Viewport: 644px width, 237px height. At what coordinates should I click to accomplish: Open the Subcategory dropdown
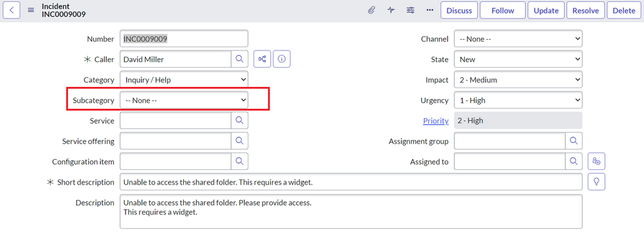(x=184, y=100)
